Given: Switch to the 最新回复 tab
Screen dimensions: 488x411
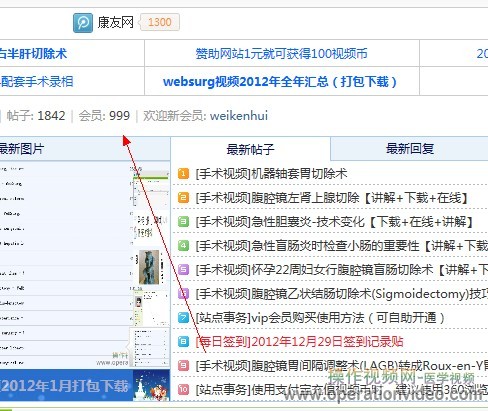Looking at the screenshot, I should click(410, 149).
